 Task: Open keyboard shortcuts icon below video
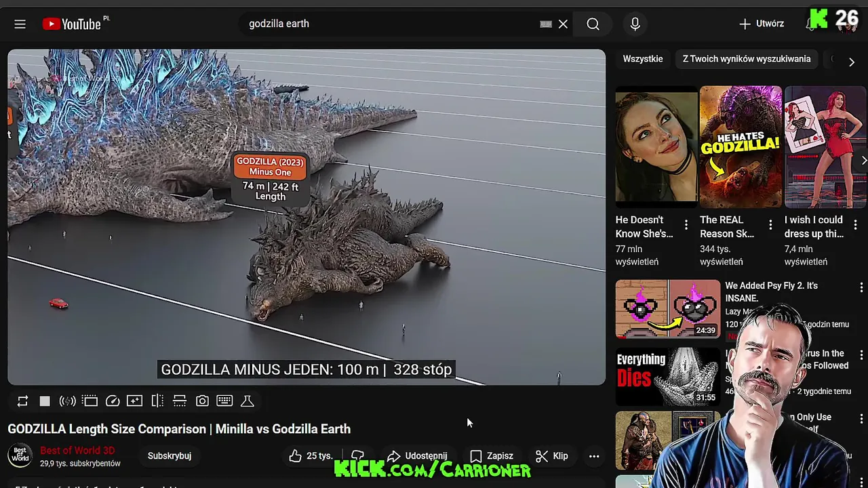click(x=224, y=401)
